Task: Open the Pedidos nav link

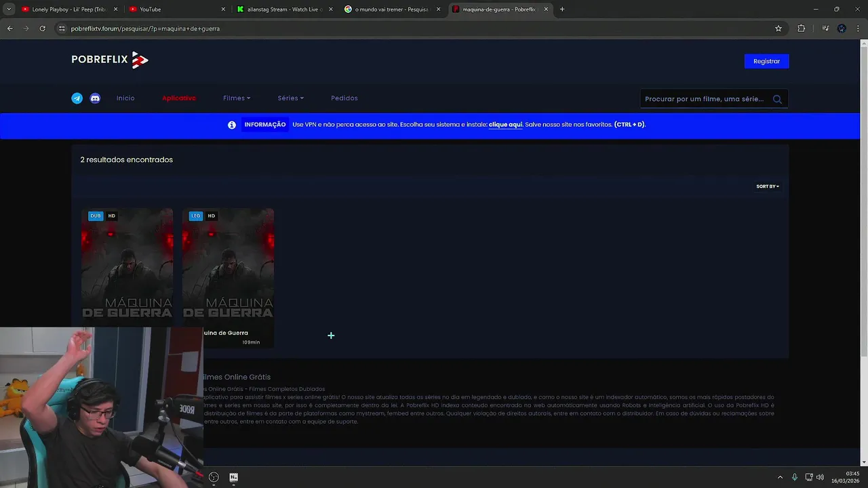Action: pyautogui.click(x=344, y=98)
